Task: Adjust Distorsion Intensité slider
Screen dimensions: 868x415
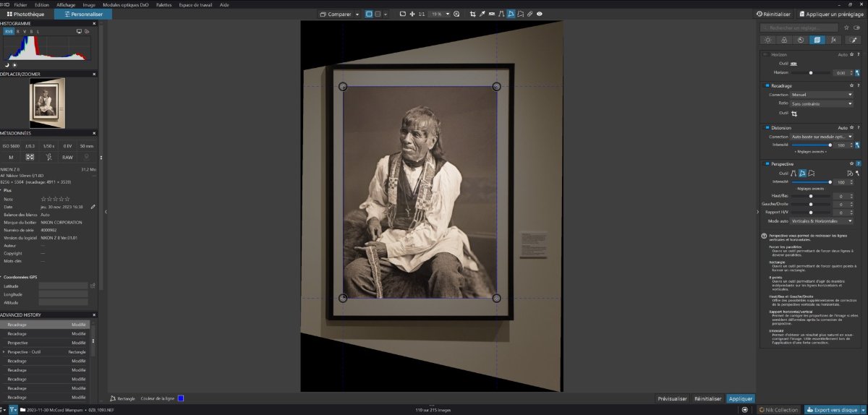Action: [811, 145]
